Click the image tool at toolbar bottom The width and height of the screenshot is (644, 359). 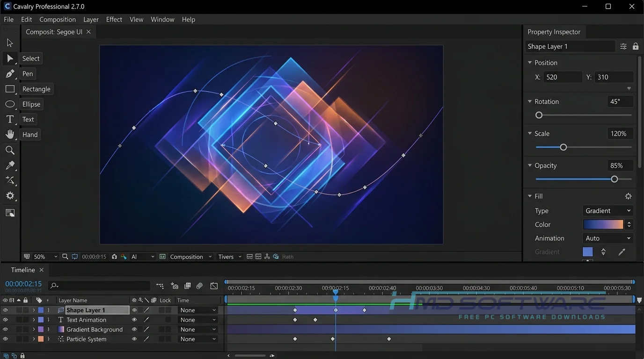[10, 213]
